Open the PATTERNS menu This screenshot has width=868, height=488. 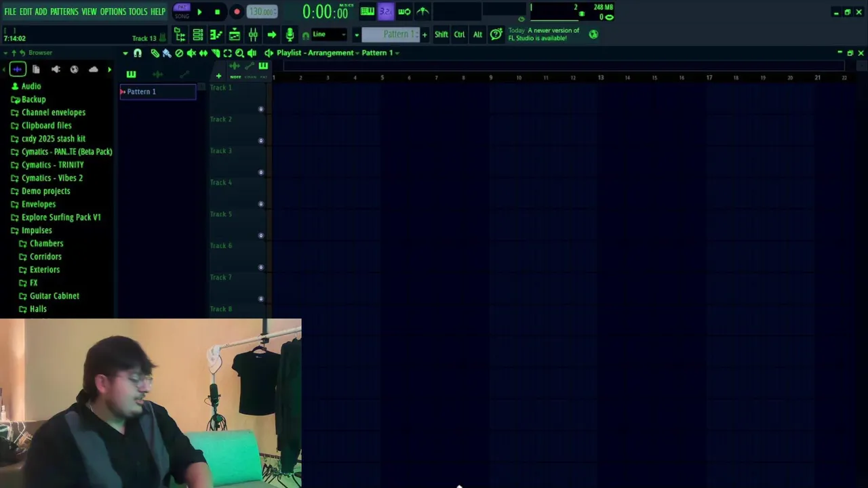(x=64, y=12)
